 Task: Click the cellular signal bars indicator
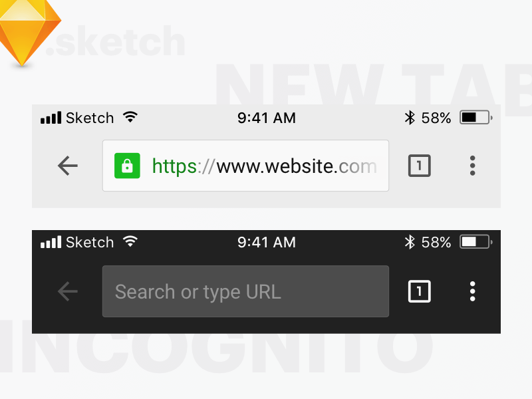52,118
